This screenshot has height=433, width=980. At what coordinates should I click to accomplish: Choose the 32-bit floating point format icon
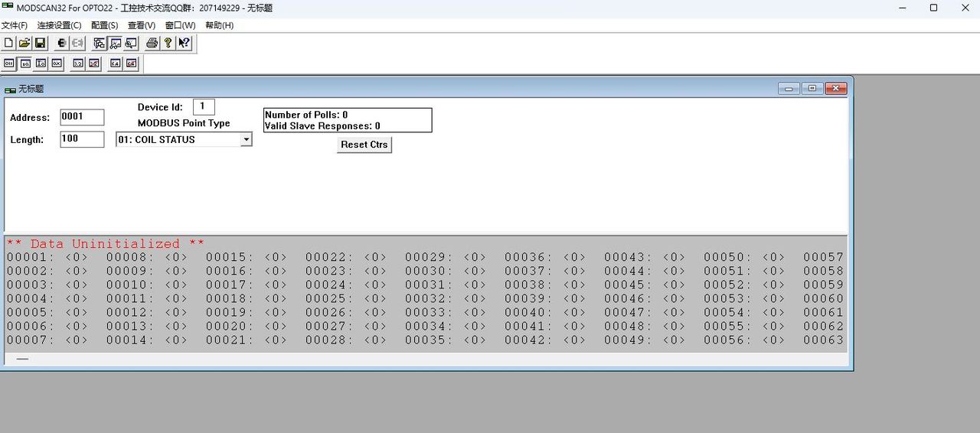[78, 63]
